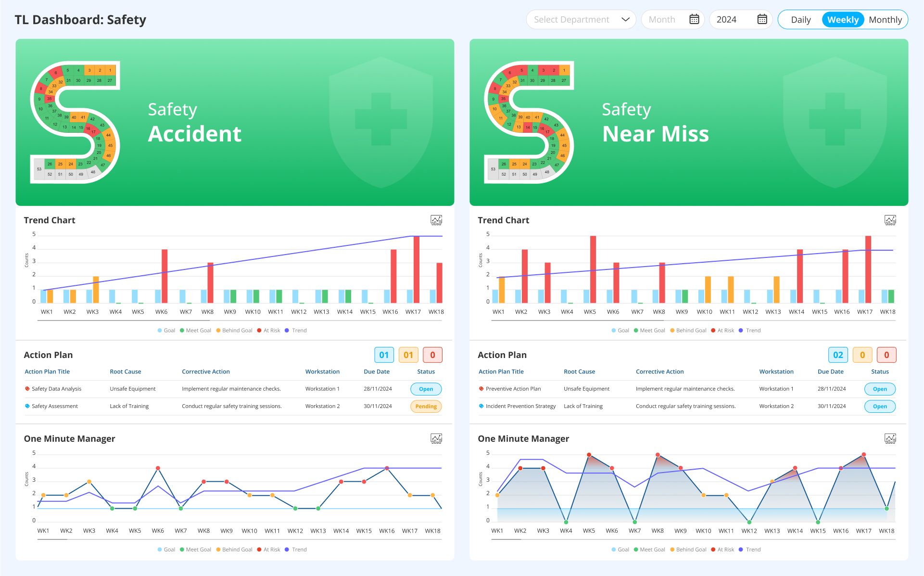
Task: Open chart icon in Accident One Minute Manager
Action: (x=436, y=438)
